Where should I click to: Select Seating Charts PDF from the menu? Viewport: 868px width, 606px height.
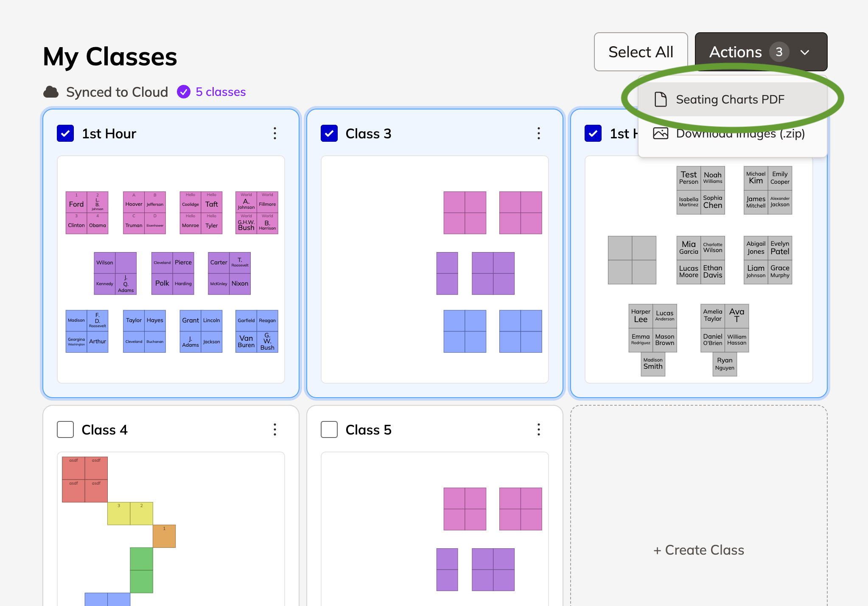point(731,99)
